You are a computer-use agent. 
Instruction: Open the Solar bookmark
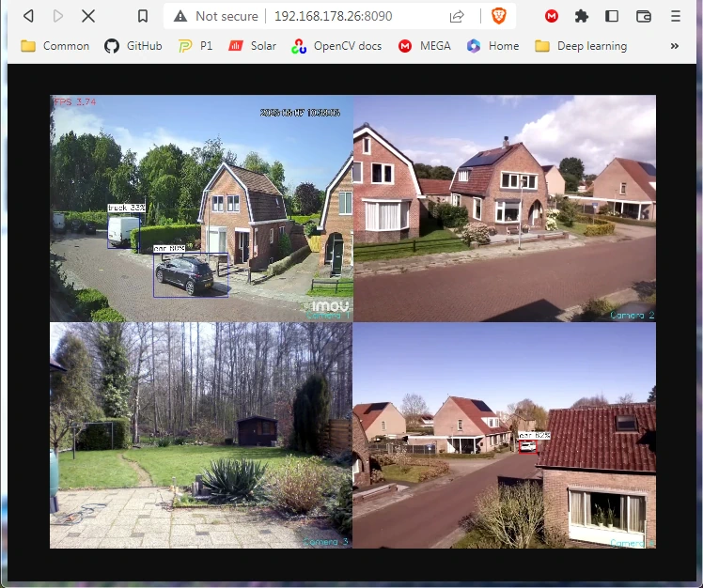coord(253,46)
